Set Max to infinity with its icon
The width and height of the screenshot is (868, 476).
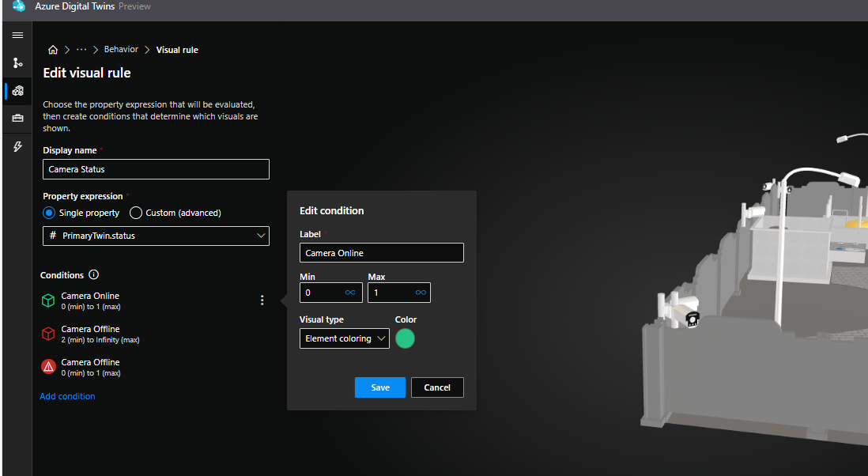(x=421, y=293)
